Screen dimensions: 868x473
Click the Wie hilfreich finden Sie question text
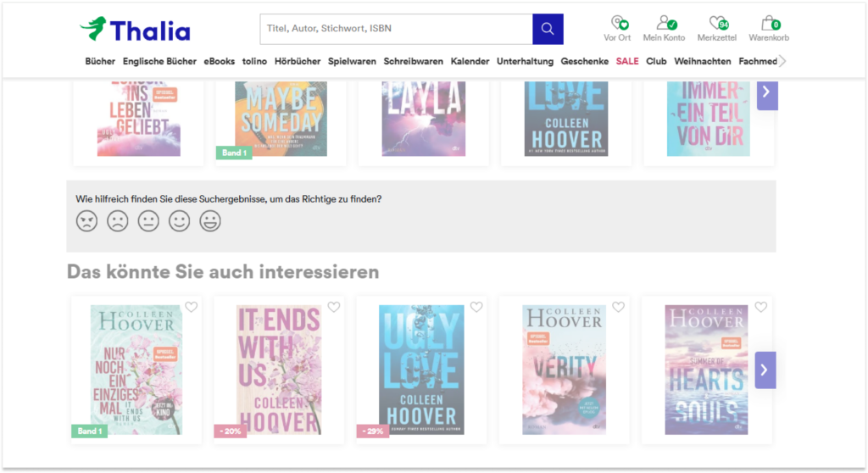[x=229, y=199]
